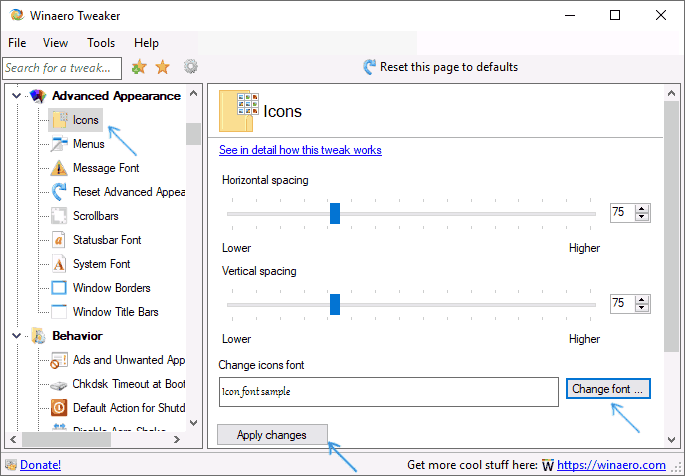Image resolution: width=685 pixels, height=476 pixels.
Task: Click the Scrollbars tree icon
Action: 59,216
